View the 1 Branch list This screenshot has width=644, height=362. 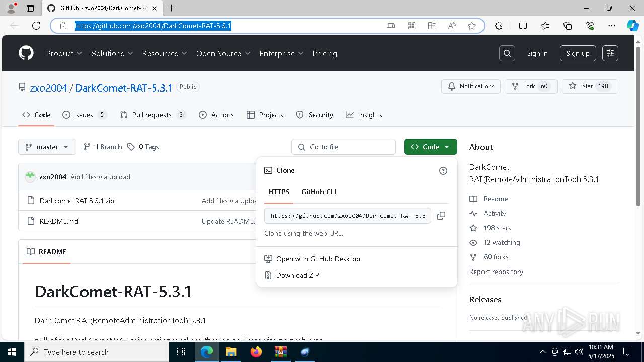103,147
